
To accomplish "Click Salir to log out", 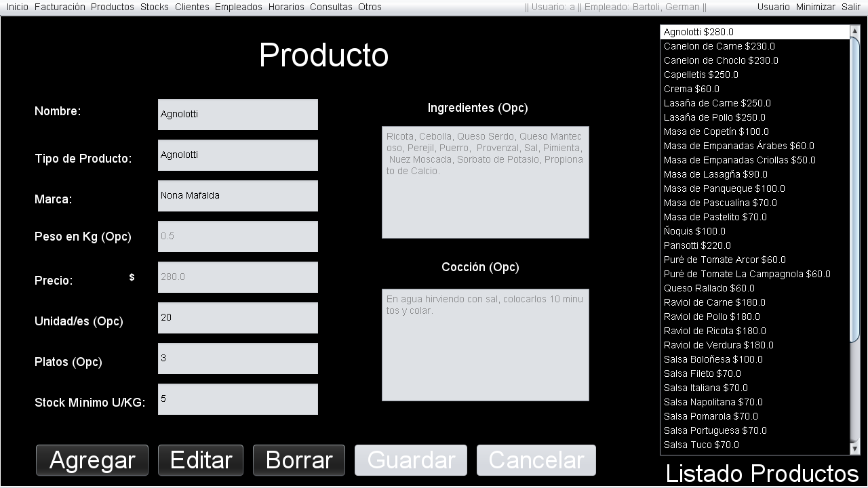I will point(851,7).
